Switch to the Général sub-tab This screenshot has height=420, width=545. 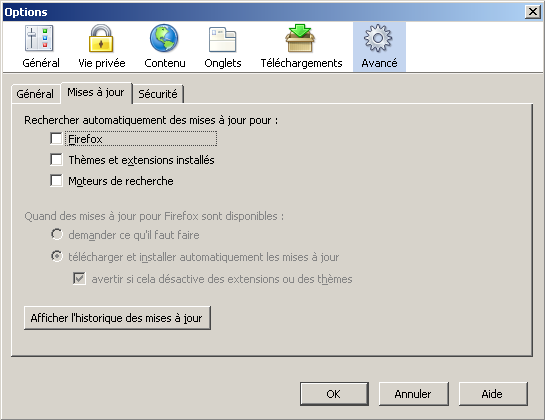pos(35,94)
